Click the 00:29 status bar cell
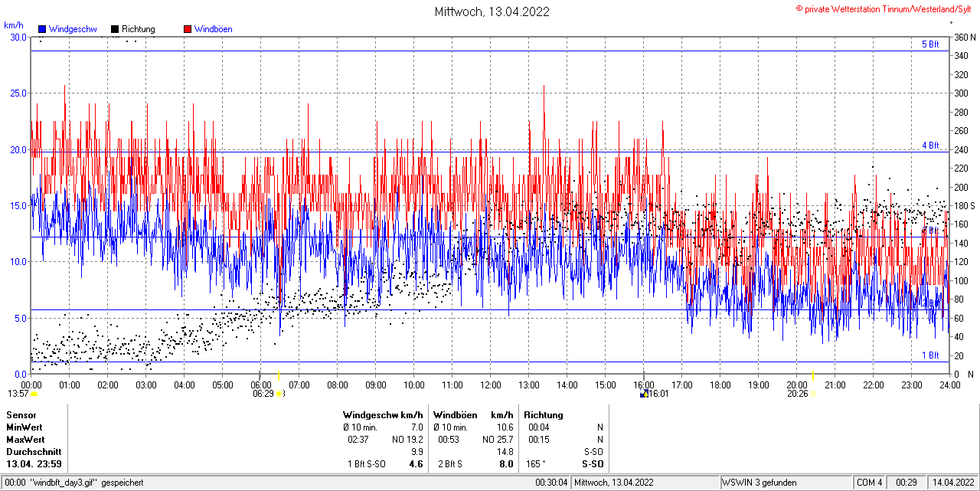This screenshot has height=491, width=980. [x=907, y=483]
